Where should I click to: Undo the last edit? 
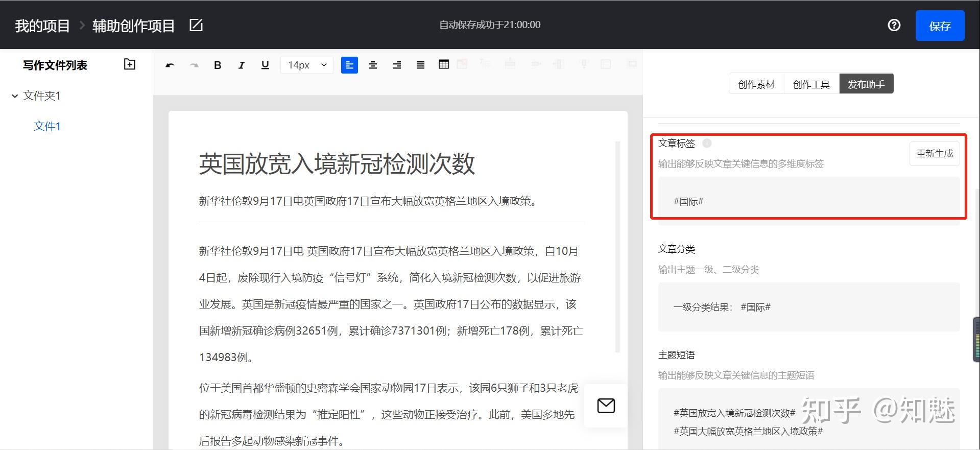[x=170, y=65]
